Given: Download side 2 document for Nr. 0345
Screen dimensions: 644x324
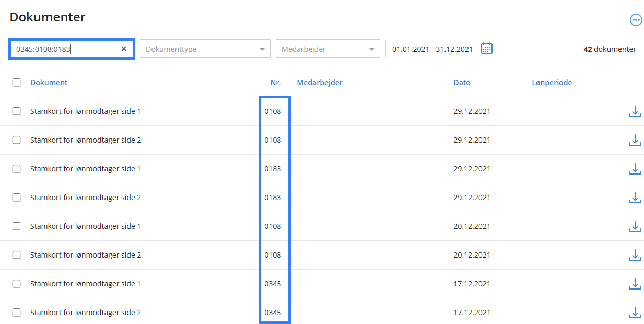Looking at the screenshot, I should coord(635,313).
